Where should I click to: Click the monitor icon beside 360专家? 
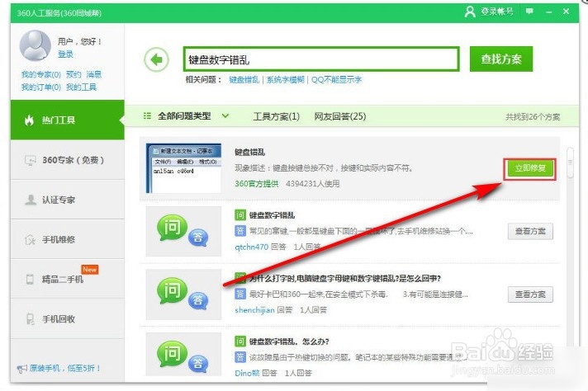(x=30, y=160)
